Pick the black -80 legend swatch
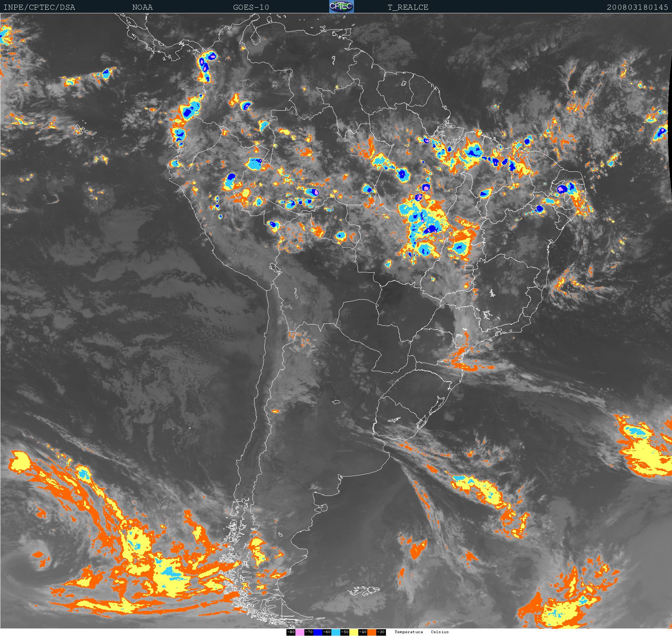Image resolution: width=672 pixels, height=636 pixels. coord(291,632)
